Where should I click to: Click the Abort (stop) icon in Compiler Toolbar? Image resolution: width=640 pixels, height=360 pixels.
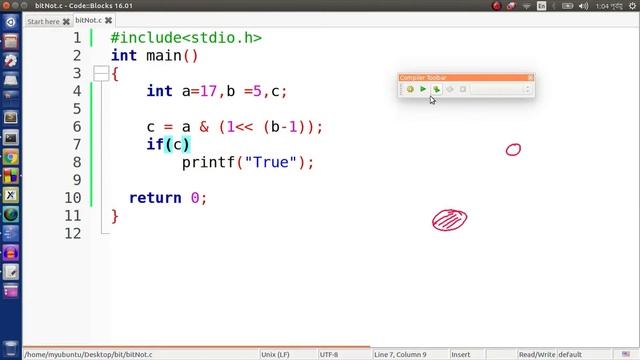463,89
